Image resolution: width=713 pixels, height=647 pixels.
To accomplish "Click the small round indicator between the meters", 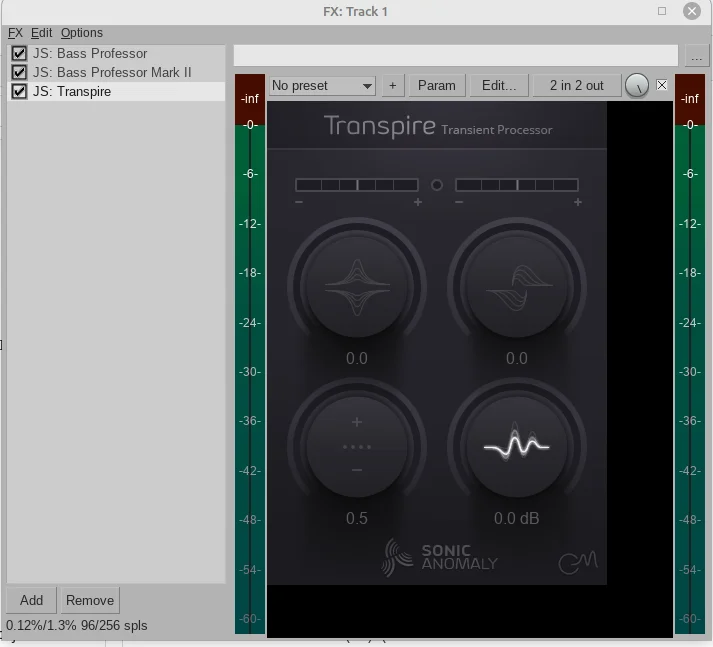I will pyautogui.click(x=437, y=185).
